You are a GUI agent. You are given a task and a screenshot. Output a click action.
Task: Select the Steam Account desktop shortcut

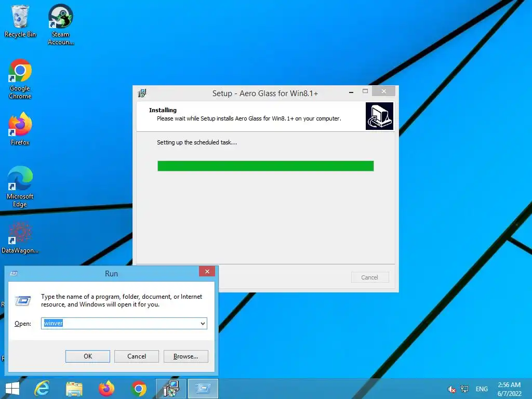[60, 24]
